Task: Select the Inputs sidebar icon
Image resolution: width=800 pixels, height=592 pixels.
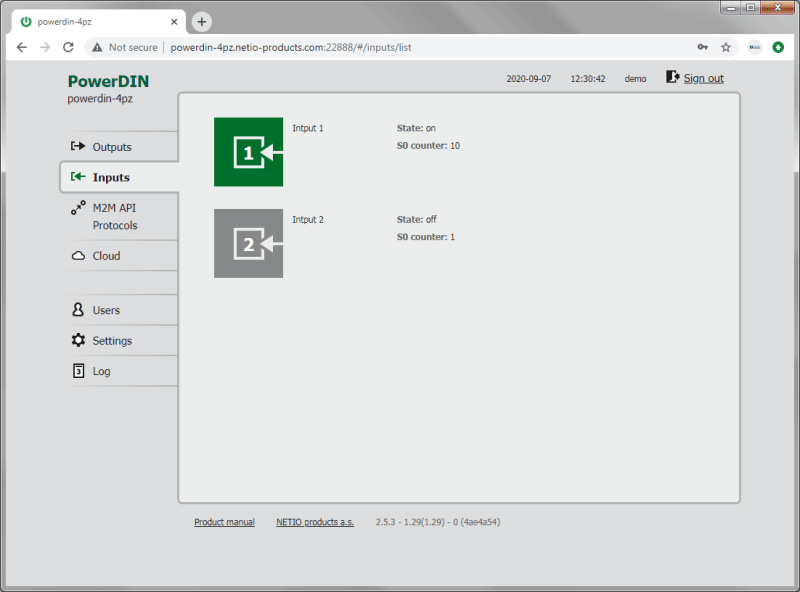Action: point(78,177)
